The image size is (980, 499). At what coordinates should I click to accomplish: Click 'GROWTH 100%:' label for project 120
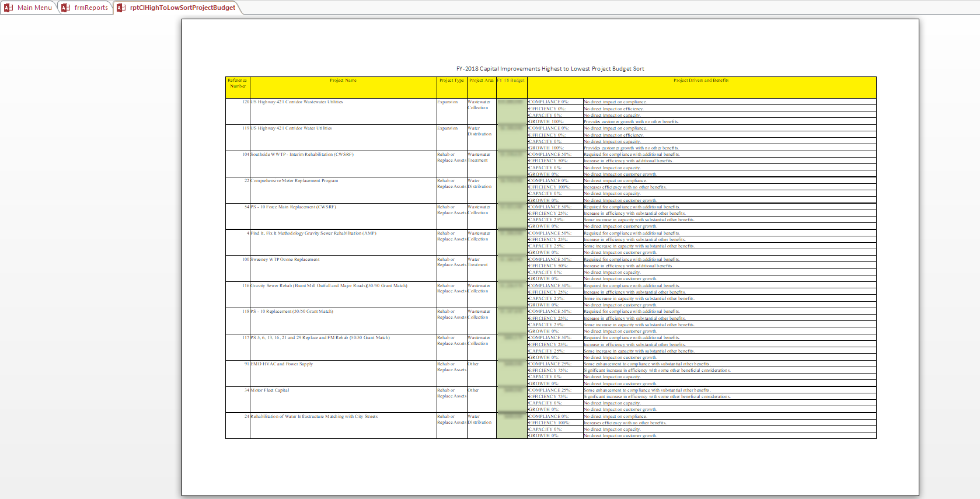click(546, 122)
